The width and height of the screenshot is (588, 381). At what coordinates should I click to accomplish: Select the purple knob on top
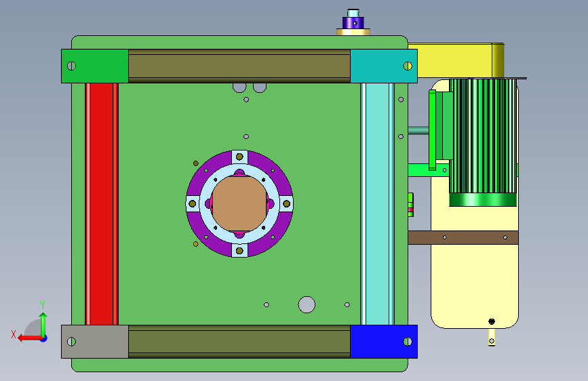(353, 22)
